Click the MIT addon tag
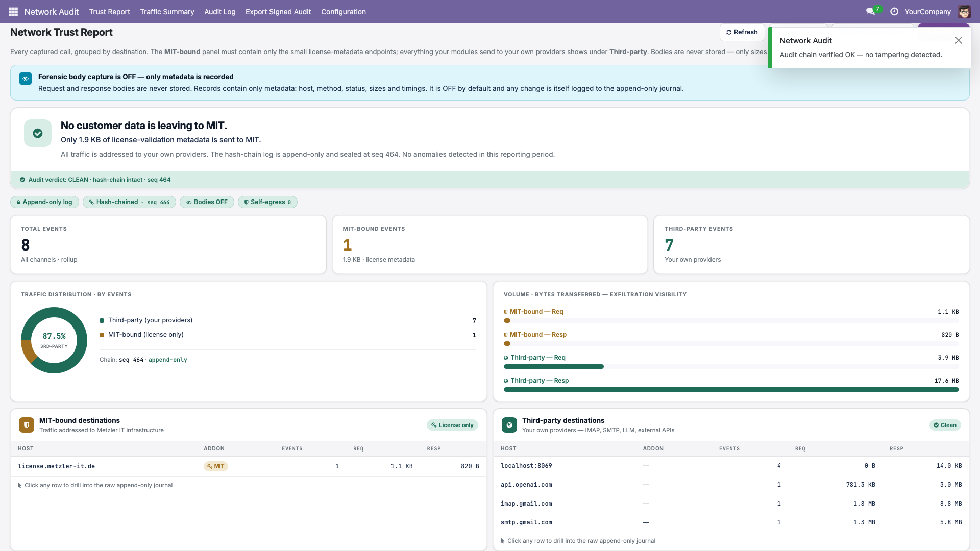The height and width of the screenshot is (551, 980). [x=216, y=466]
